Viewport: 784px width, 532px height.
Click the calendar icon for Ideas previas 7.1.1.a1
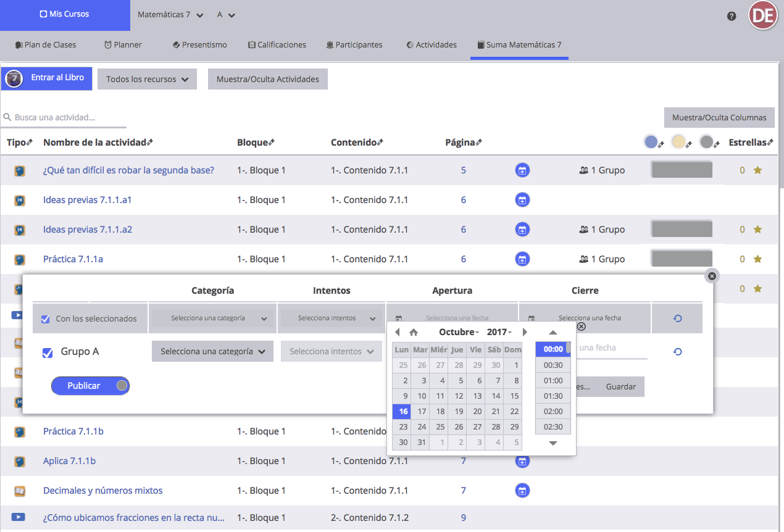point(522,200)
